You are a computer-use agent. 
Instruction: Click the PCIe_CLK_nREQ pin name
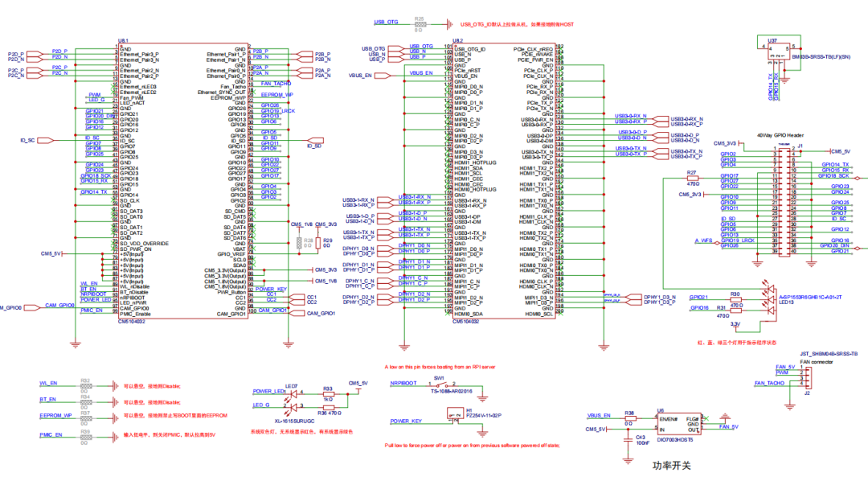click(533, 49)
